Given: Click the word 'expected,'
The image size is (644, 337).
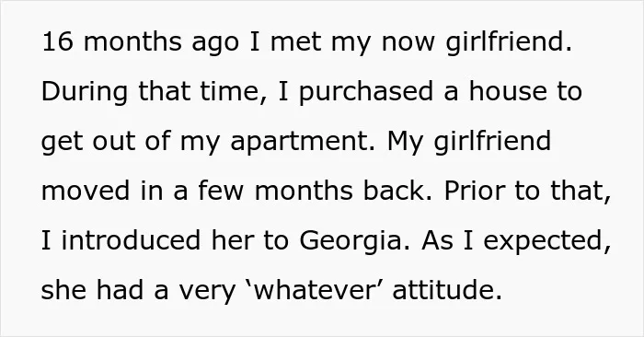Looking at the screenshot, I should click(x=547, y=242).
